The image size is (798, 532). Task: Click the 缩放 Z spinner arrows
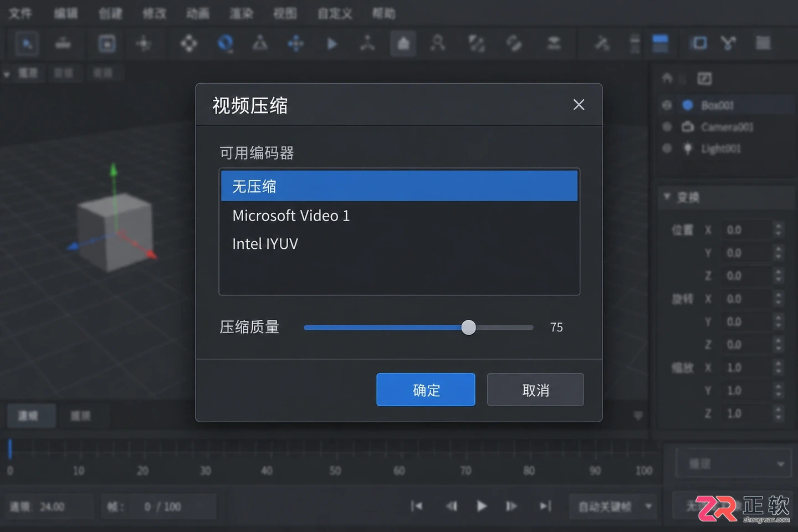click(x=779, y=413)
